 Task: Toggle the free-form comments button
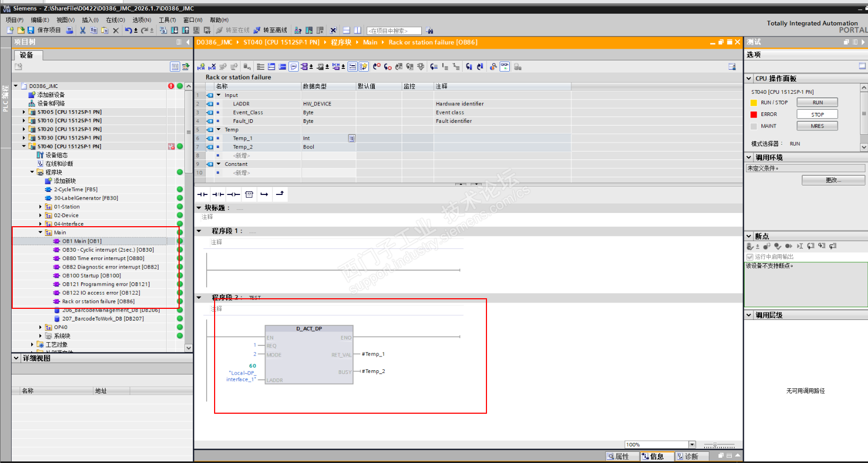(294, 67)
